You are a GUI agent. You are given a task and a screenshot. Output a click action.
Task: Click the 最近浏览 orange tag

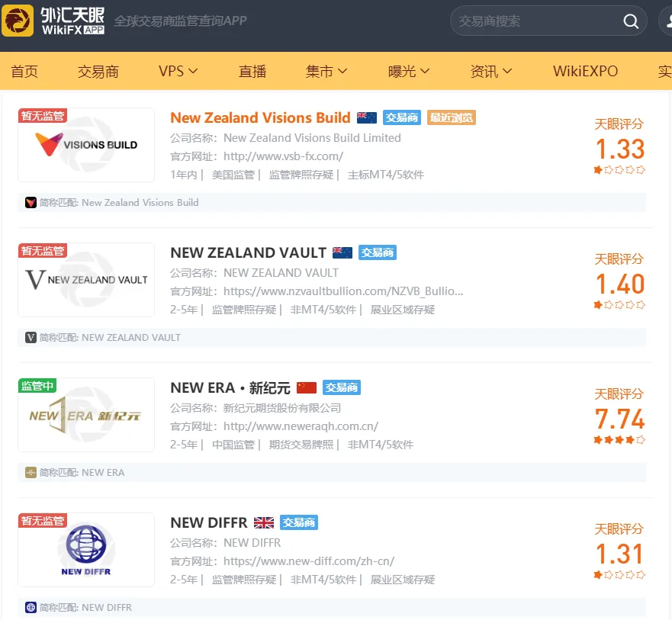coord(452,117)
